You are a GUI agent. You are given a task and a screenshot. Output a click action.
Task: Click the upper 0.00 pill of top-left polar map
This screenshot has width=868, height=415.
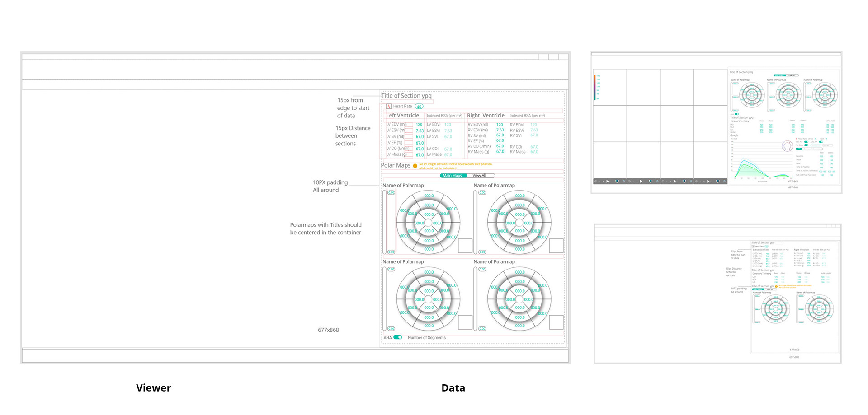(x=392, y=193)
